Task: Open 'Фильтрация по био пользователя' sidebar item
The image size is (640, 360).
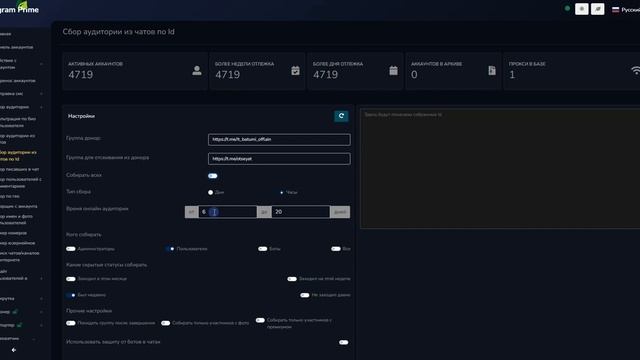Action: (x=18, y=122)
